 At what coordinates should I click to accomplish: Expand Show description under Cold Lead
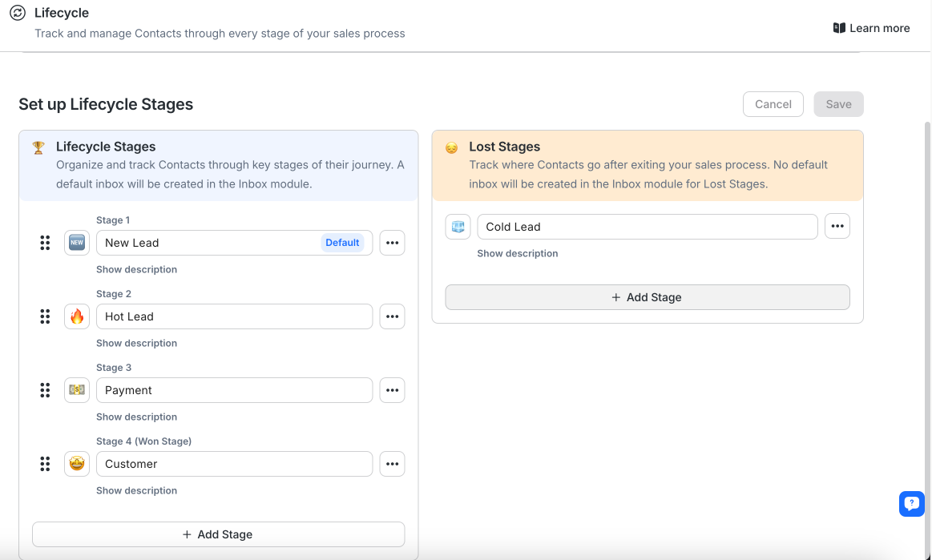[517, 253]
